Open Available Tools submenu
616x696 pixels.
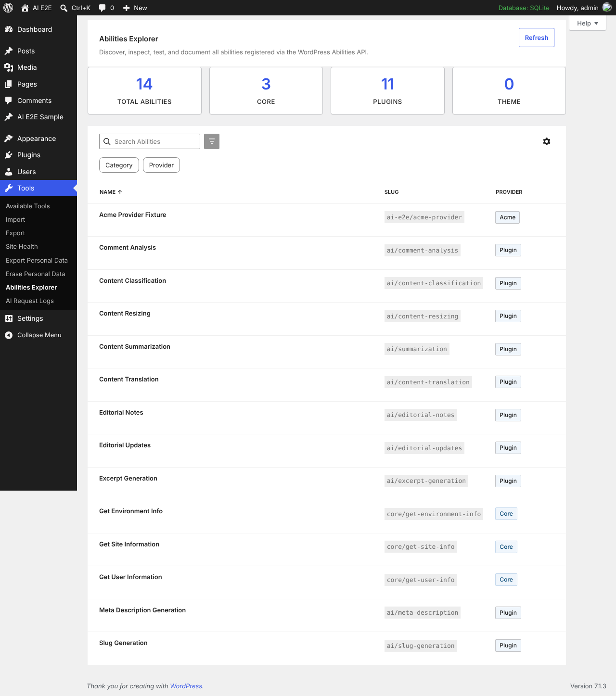tap(28, 206)
